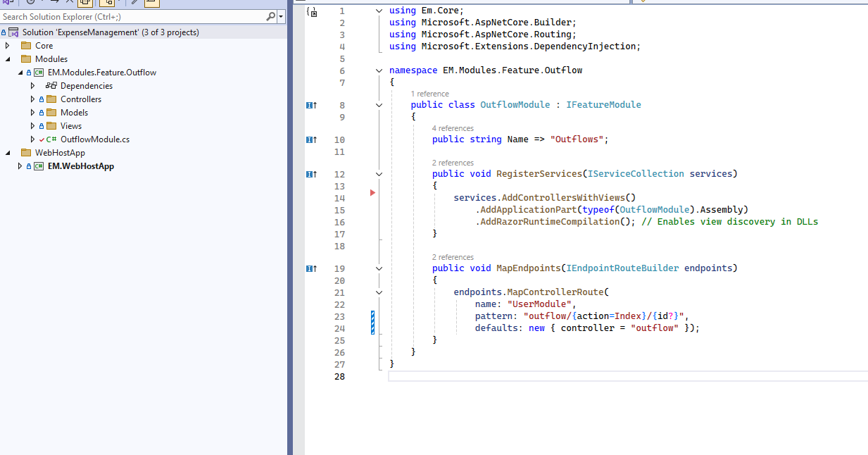This screenshot has width=868, height=455.
Task: Open the Solution Explorer search options dropdown arrow
Action: pyautogui.click(x=282, y=16)
